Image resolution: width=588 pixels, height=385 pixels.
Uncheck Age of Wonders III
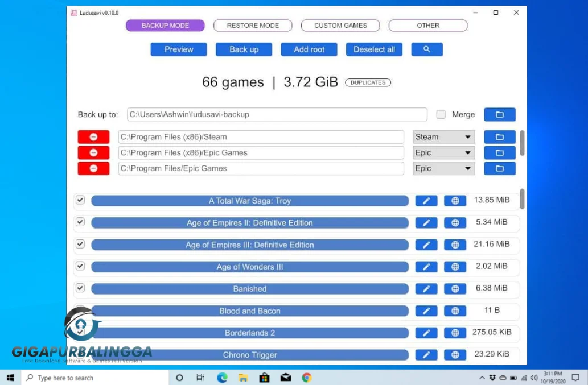coord(80,266)
